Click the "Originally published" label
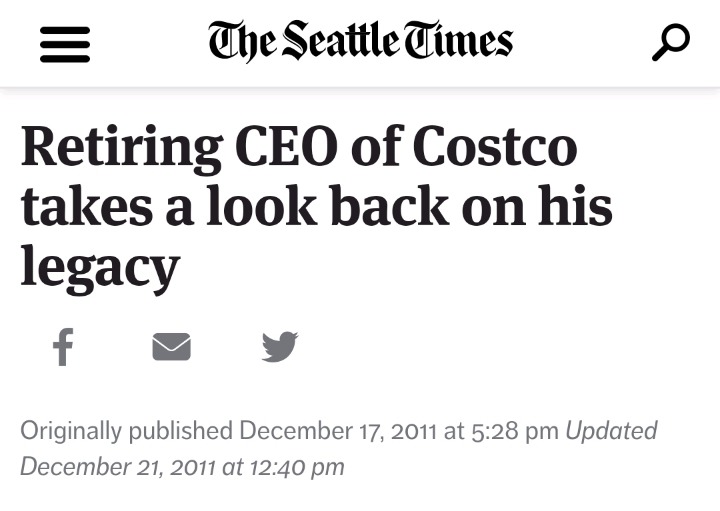The height and width of the screenshot is (511, 720). 126,431
